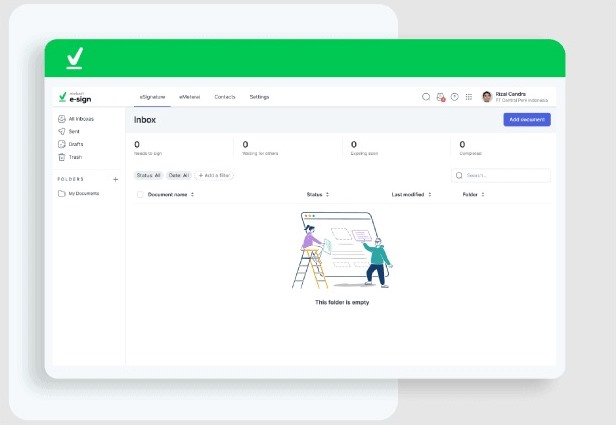Click the All Inboxes sidebar icon

(62, 119)
